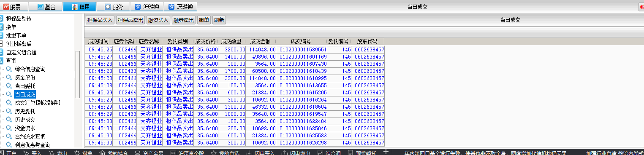This screenshot has height=155, width=644.
Task: Select the first 09:45:25 trade row
Action: 235,49
